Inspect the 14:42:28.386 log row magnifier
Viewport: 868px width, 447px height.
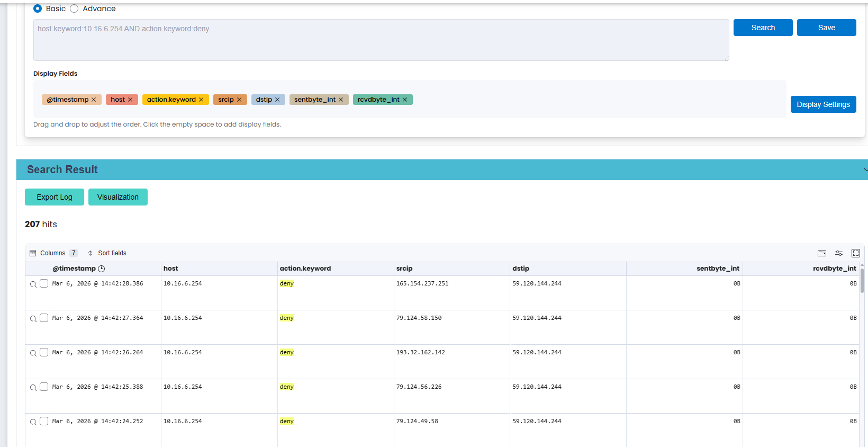(33, 284)
